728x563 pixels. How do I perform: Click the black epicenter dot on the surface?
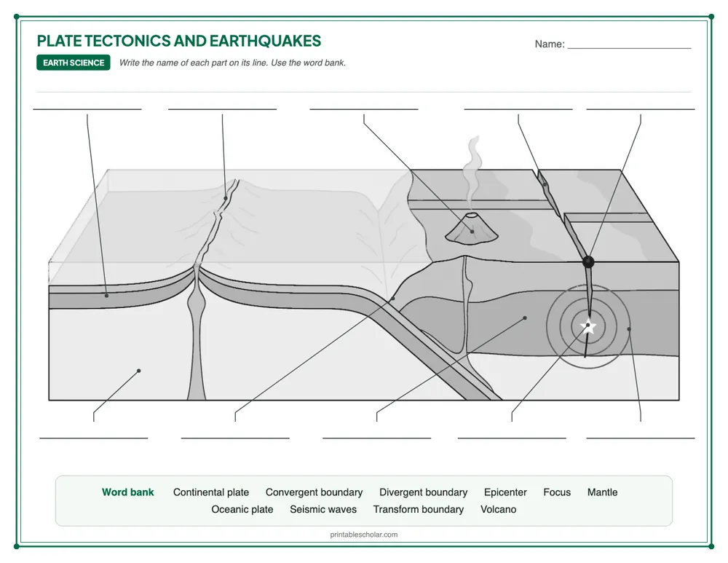tap(588, 261)
